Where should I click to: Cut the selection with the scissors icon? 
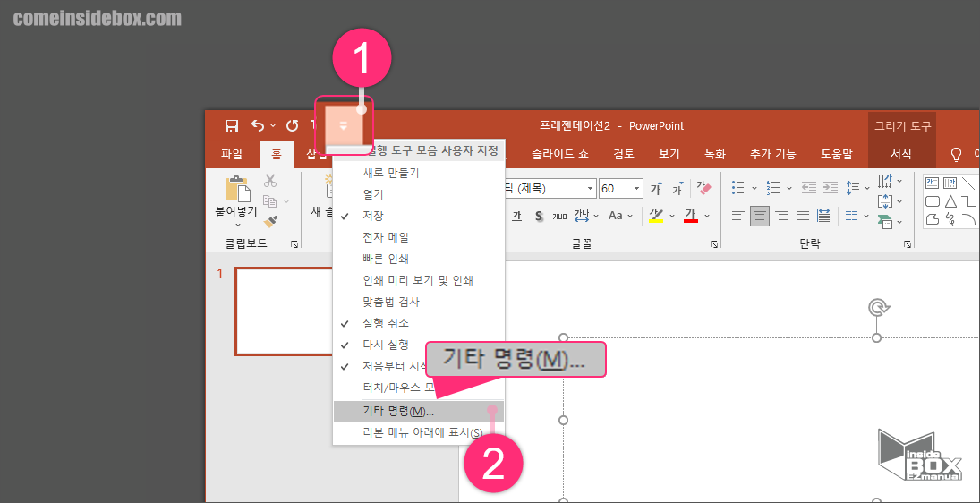point(270,181)
